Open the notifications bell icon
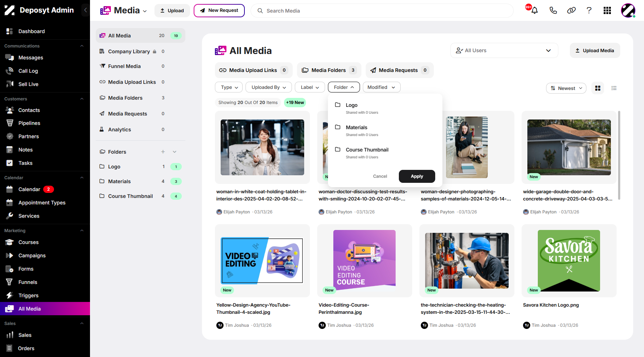644x357 pixels. (x=535, y=10)
